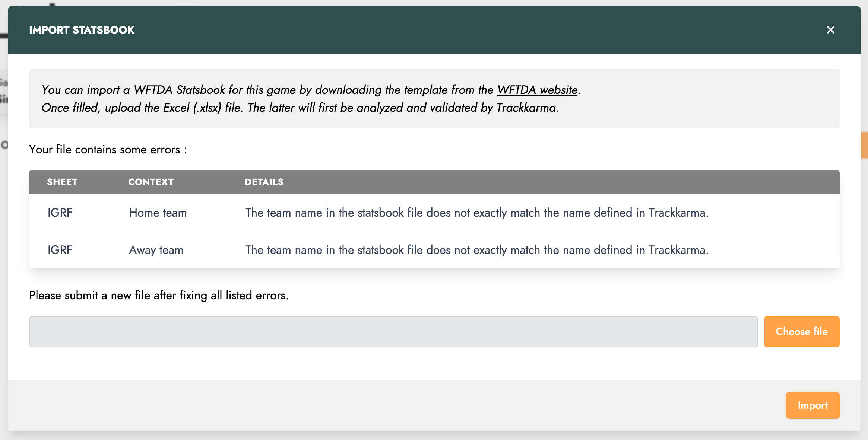Click the Home team error details text
Image resolution: width=868 pixels, height=440 pixels.
point(477,213)
